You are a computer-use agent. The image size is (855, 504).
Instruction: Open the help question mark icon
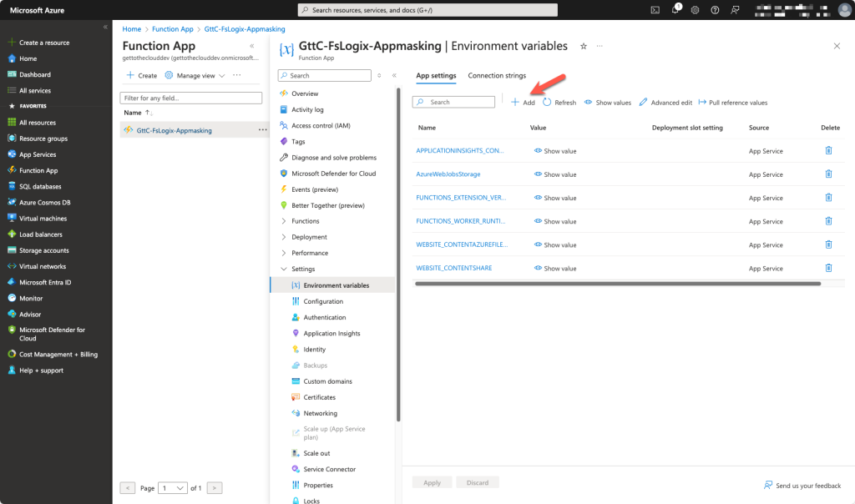[x=715, y=10]
